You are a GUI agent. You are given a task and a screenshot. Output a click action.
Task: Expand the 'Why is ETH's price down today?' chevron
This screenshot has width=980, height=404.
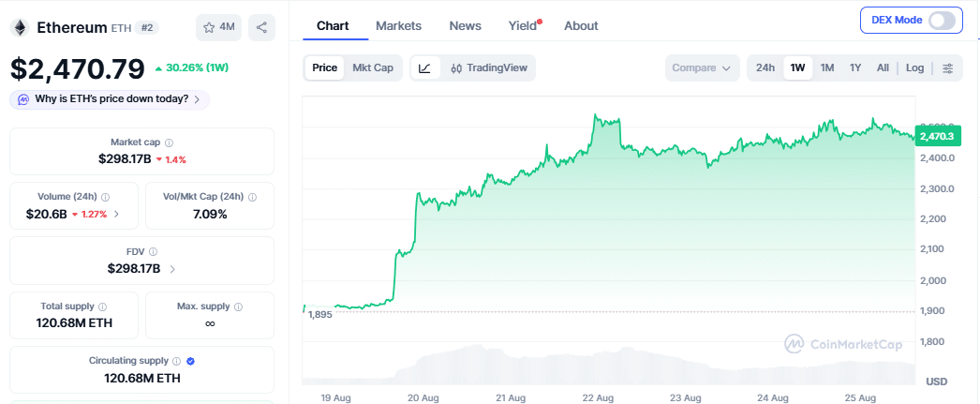(197, 99)
